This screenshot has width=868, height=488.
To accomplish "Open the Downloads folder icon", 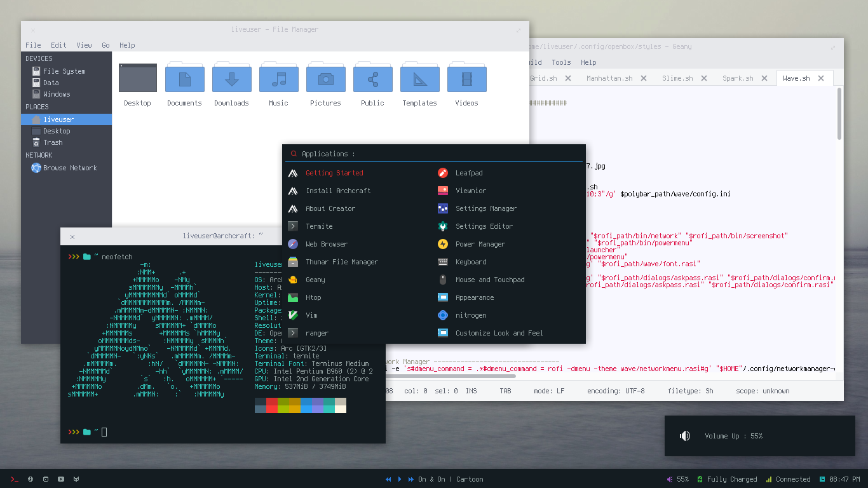I will (231, 78).
